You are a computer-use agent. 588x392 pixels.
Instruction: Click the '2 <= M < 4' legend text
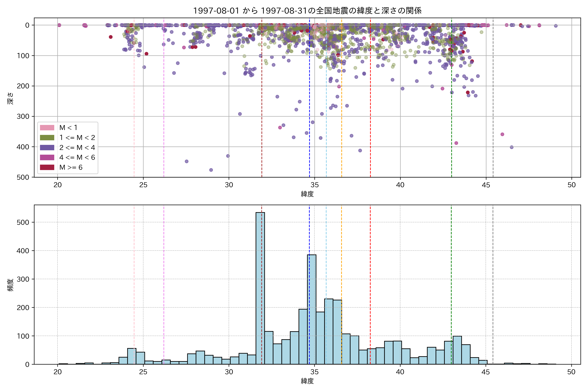77,147
